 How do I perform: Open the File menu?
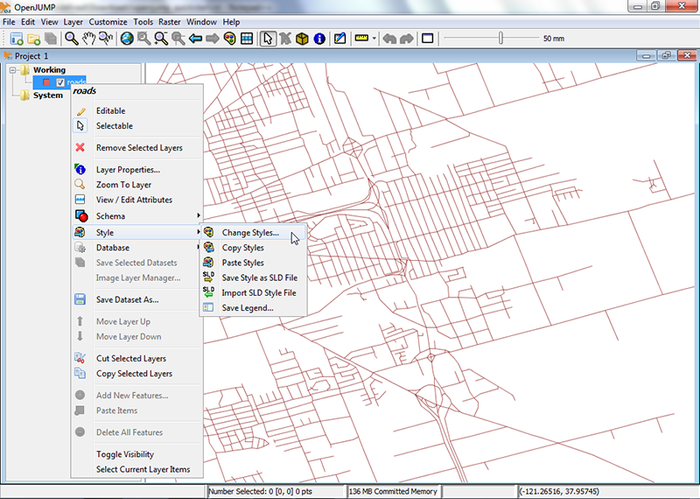[x=9, y=22]
